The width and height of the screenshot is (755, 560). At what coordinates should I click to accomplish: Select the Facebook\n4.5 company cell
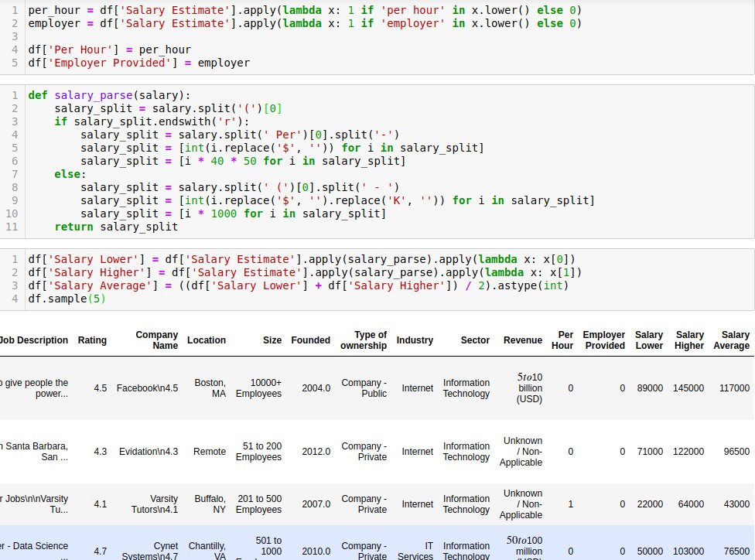[147, 388]
